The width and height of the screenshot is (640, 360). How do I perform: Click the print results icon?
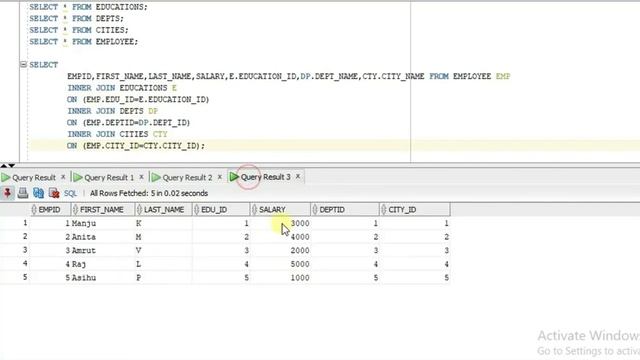pos(23,193)
